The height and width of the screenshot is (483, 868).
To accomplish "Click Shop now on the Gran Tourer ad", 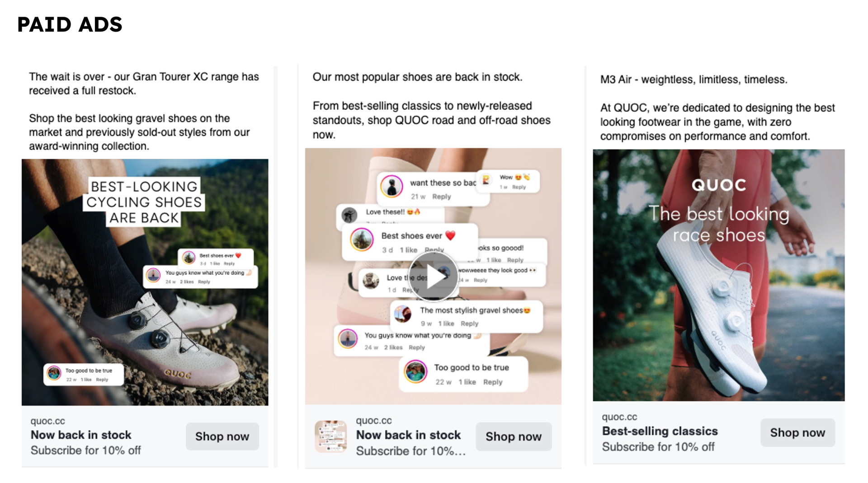I will (x=222, y=436).
